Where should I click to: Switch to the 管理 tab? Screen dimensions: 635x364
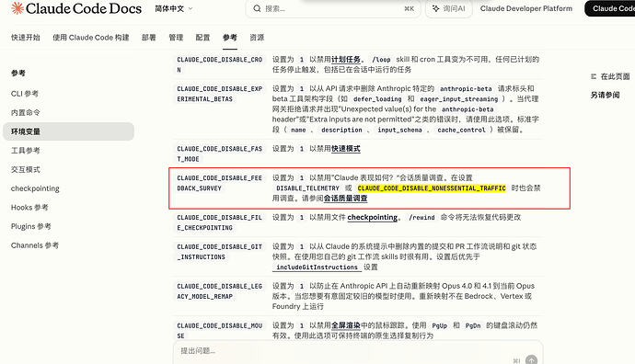click(176, 38)
